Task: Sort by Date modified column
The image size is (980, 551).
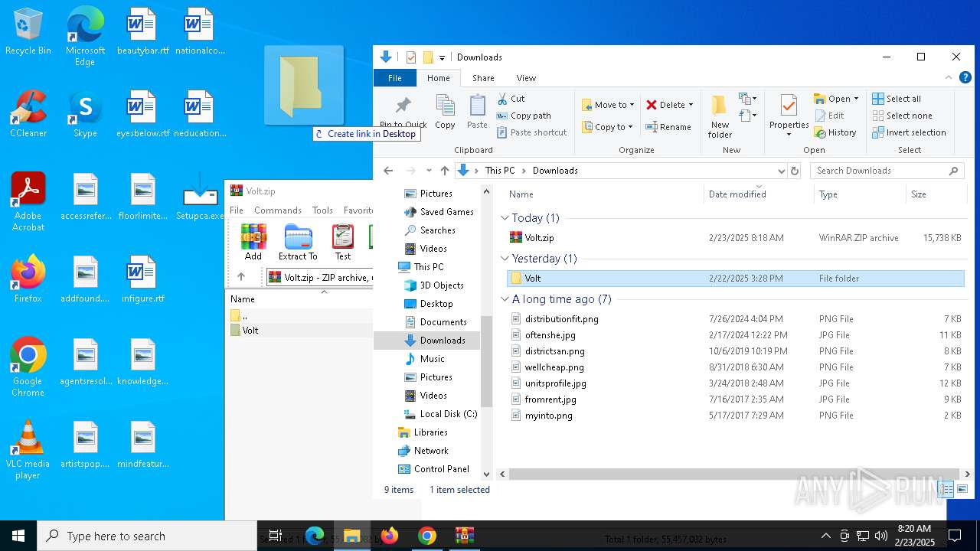Action: tap(759, 194)
